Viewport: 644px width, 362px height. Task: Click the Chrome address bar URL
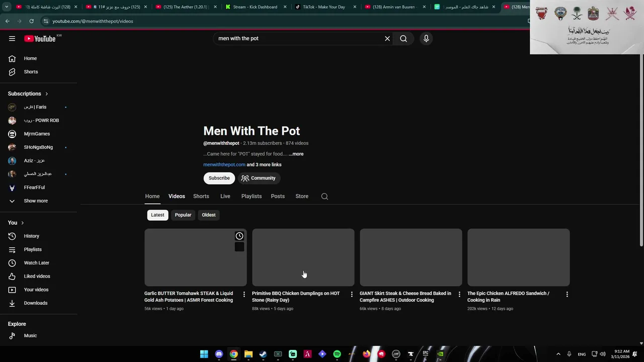(x=93, y=21)
